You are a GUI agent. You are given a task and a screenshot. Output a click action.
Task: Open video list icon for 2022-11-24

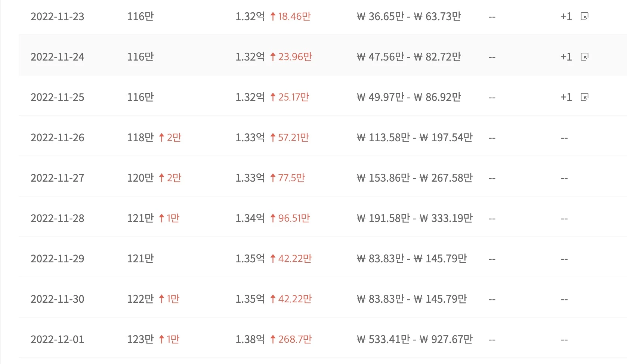tap(584, 57)
